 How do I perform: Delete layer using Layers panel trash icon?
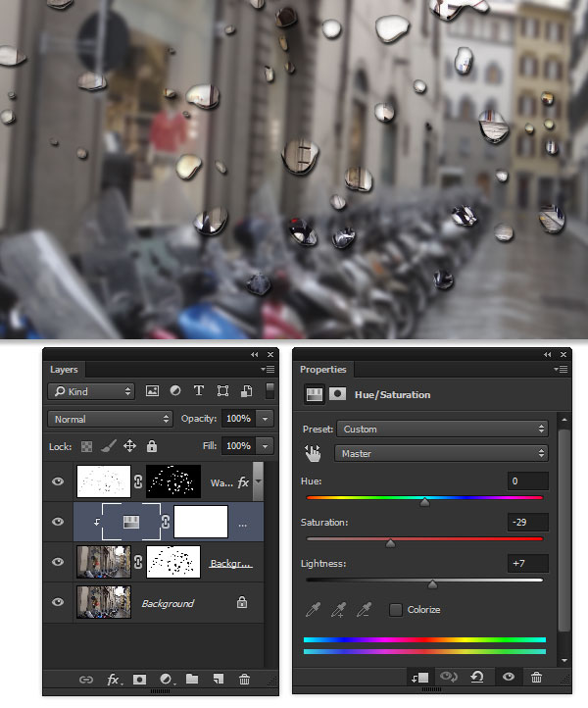244,679
